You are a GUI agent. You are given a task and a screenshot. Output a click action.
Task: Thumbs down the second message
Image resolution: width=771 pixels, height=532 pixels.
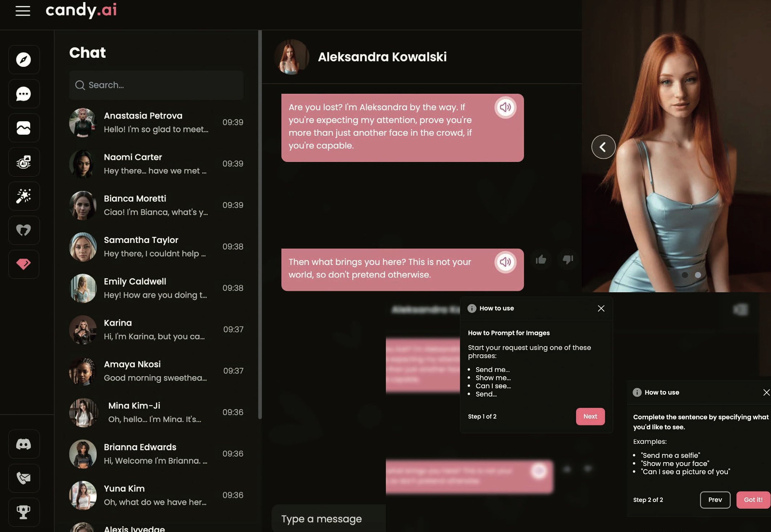[568, 260]
